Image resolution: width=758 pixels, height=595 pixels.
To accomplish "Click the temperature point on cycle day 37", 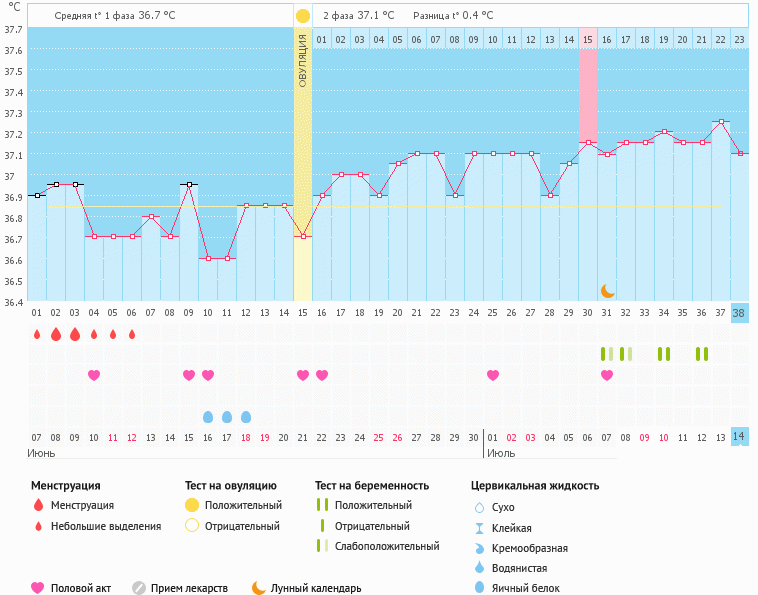I will point(720,122).
